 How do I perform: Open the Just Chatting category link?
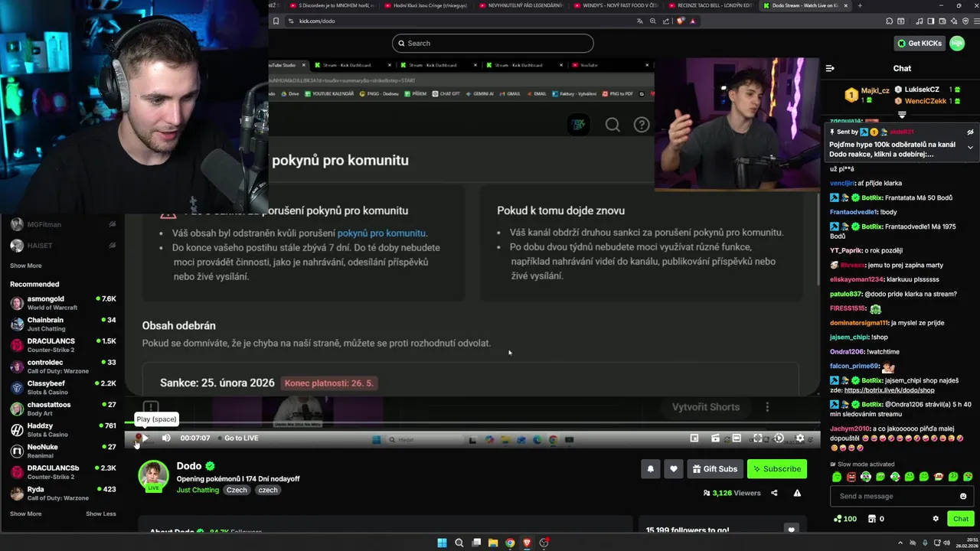[x=198, y=490]
